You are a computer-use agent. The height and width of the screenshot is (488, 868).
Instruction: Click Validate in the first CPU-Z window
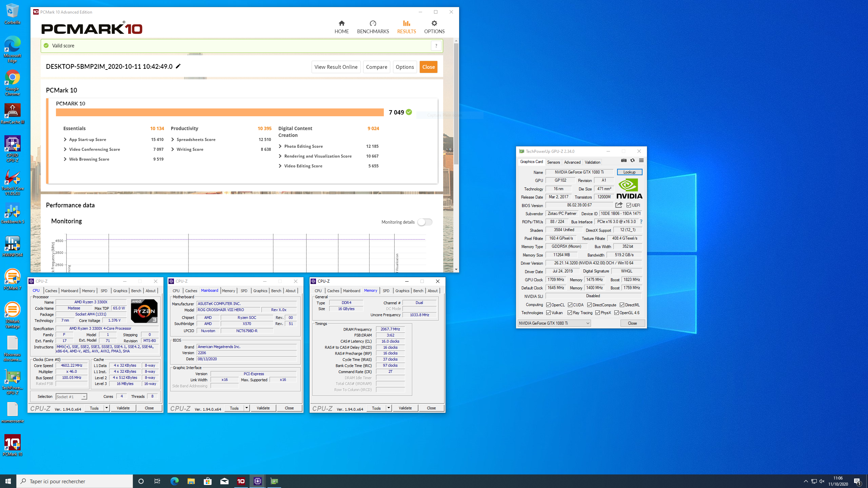pos(123,408)
